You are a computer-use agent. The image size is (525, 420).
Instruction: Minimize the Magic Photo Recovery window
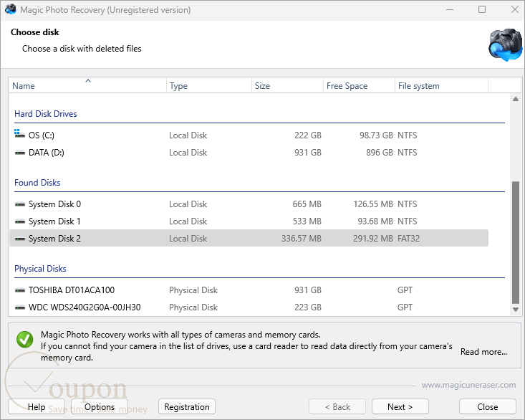[x=450, y=9]
